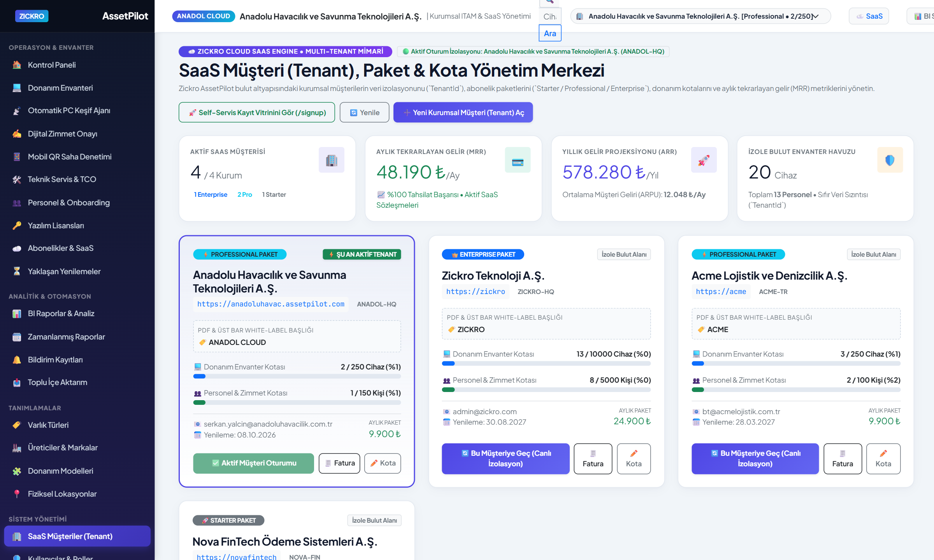The image size is (934, 560).
Task: Click Personel & Onboarding people icon
Action: 17,203
